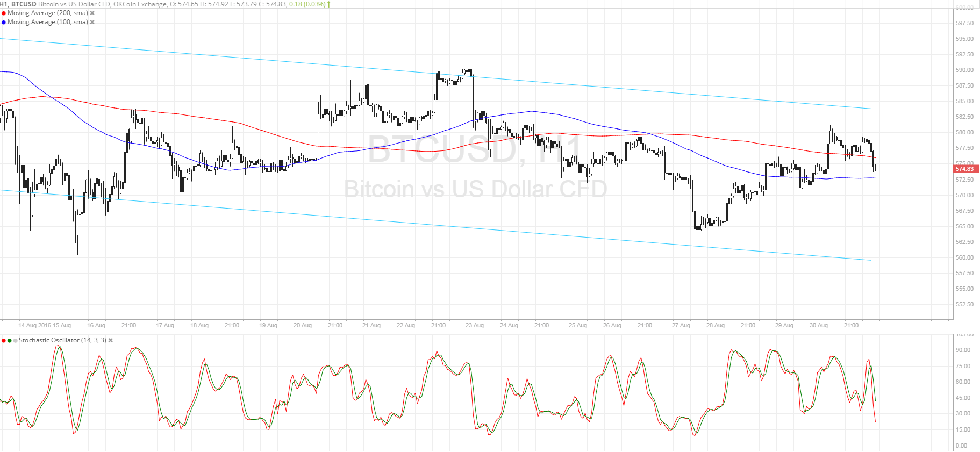Screen dimensions: 980x452
Task: Click the 552.50 price axis label
Action: (964, 304)
